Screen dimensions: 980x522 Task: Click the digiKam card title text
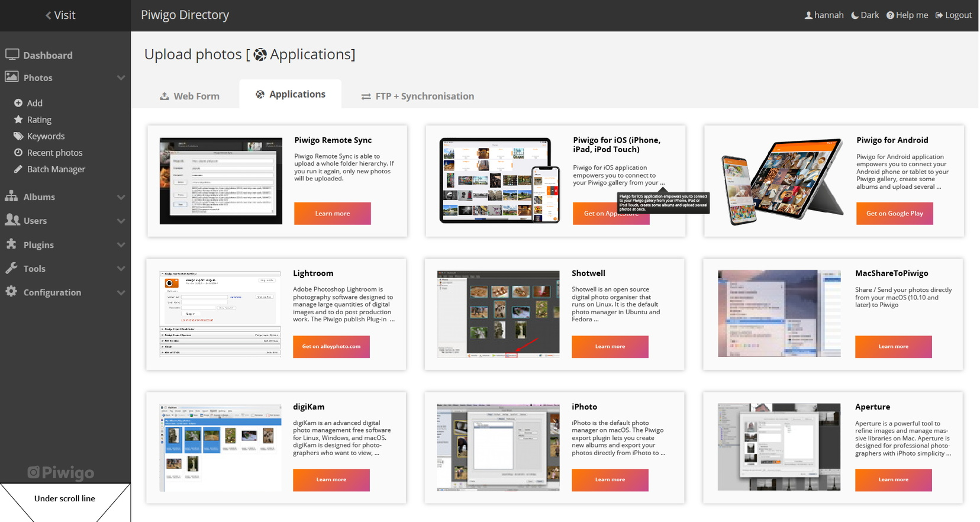(309, 407)
